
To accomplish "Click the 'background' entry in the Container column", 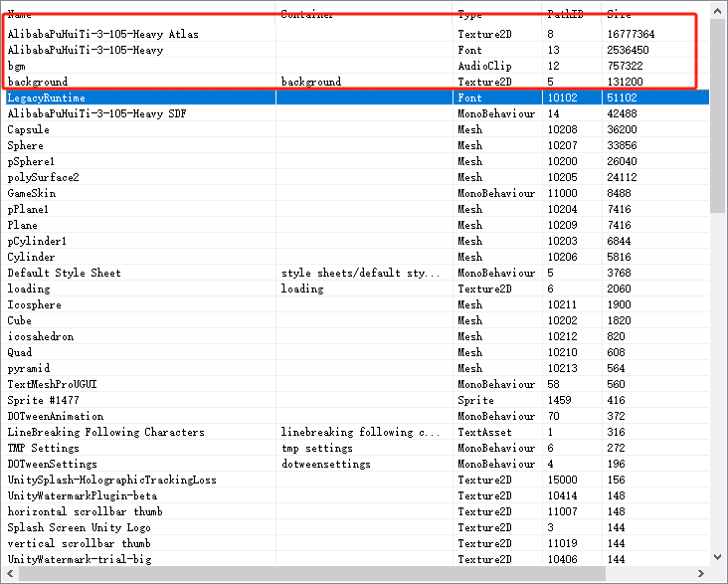I will click(x=311, y=82).
